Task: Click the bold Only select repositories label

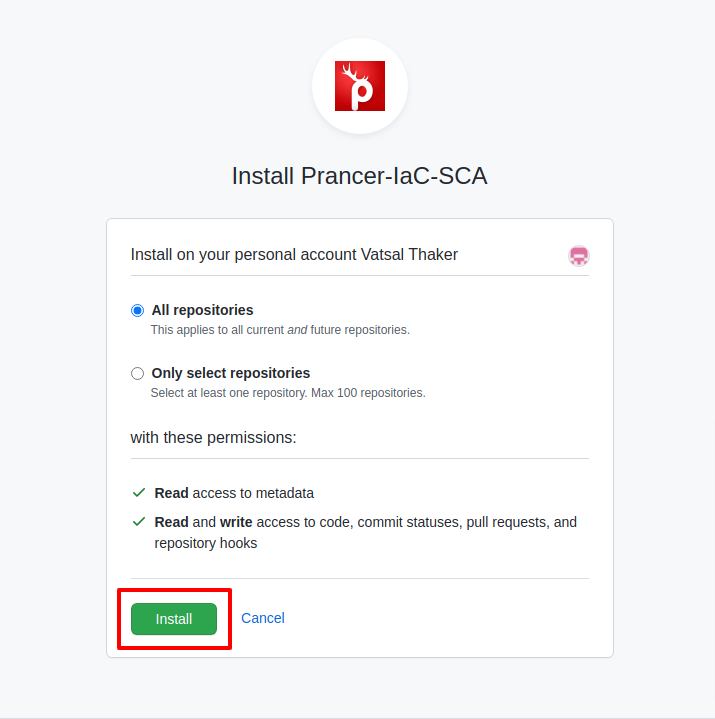Action: (x=231, y=373)
